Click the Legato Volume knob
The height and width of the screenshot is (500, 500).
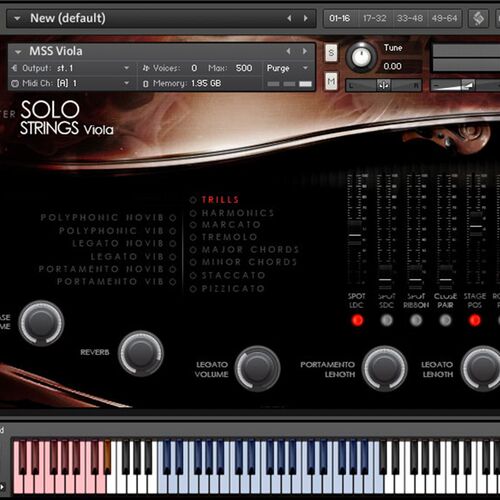pyautogui.click(x=257, y=368)
